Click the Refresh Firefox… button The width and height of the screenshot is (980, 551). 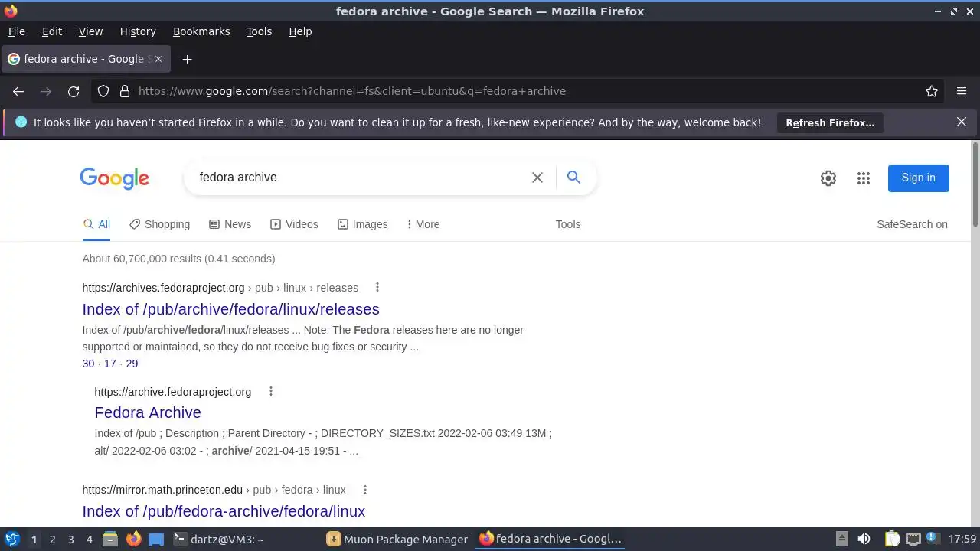click(x=830, y=122)
